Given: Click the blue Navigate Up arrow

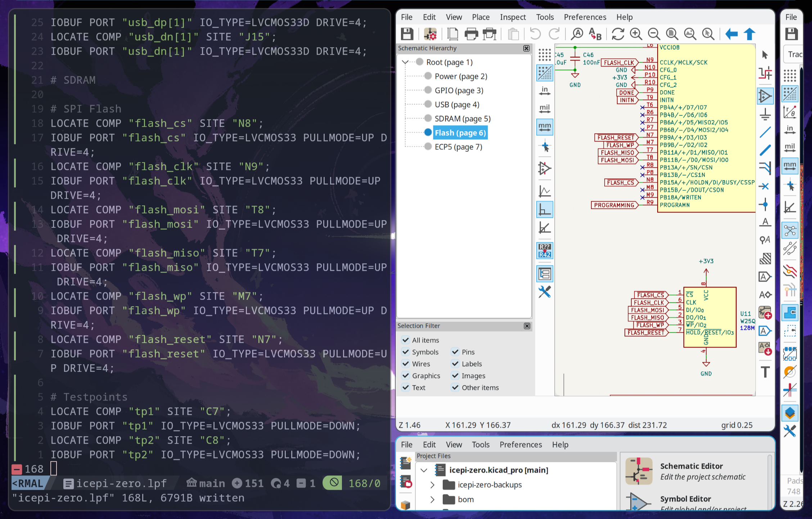Looking at the screenshot, I should click(750, 34).
